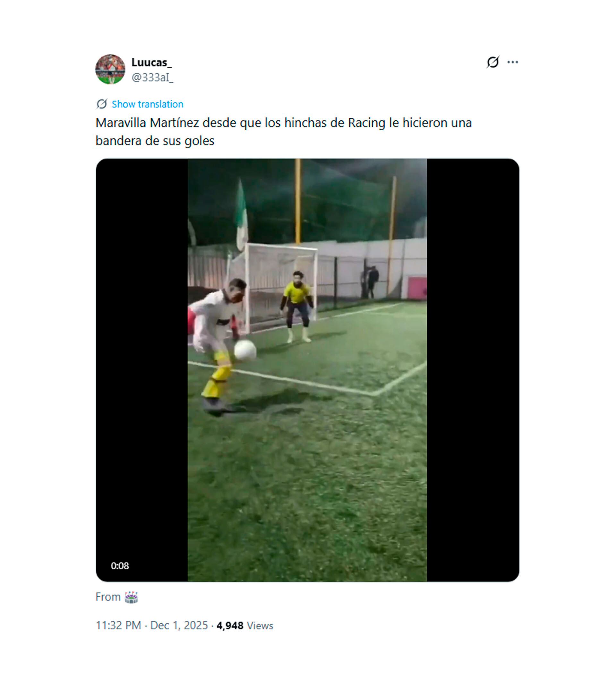Open the 11:32 PM timestamp link
The height and width of the screenshot is (691, 616).
click(x=118, y=625)
